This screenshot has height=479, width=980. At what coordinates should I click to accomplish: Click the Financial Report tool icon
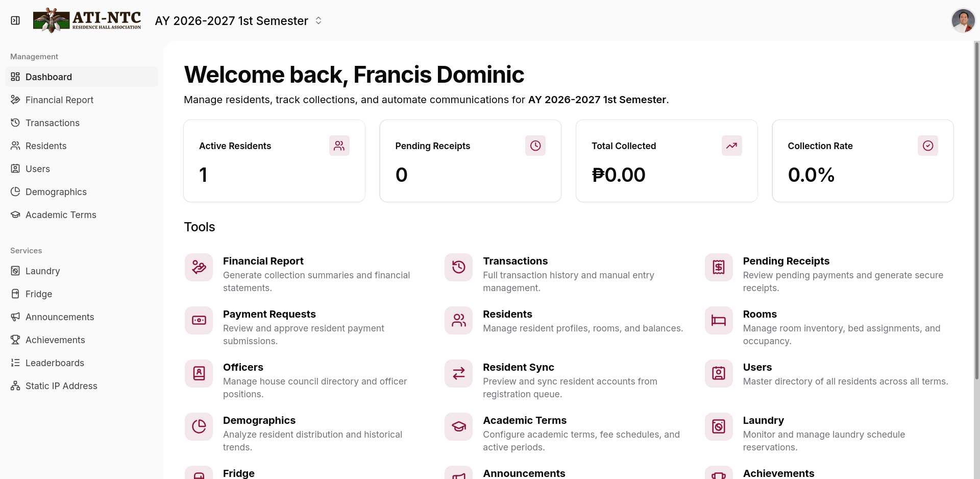click(x=199, y=267)
